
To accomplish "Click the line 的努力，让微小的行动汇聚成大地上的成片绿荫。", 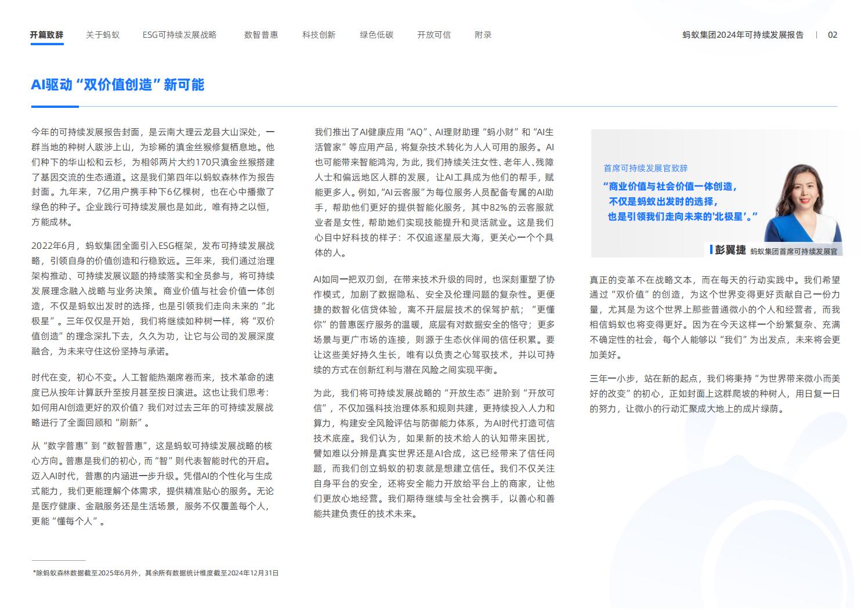I will tap(687, 408).
